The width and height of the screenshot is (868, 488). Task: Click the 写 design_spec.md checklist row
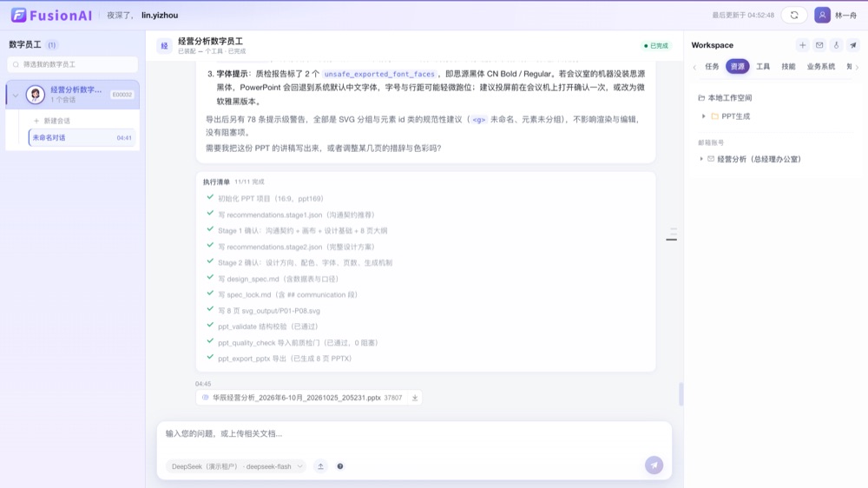(278, 279)
